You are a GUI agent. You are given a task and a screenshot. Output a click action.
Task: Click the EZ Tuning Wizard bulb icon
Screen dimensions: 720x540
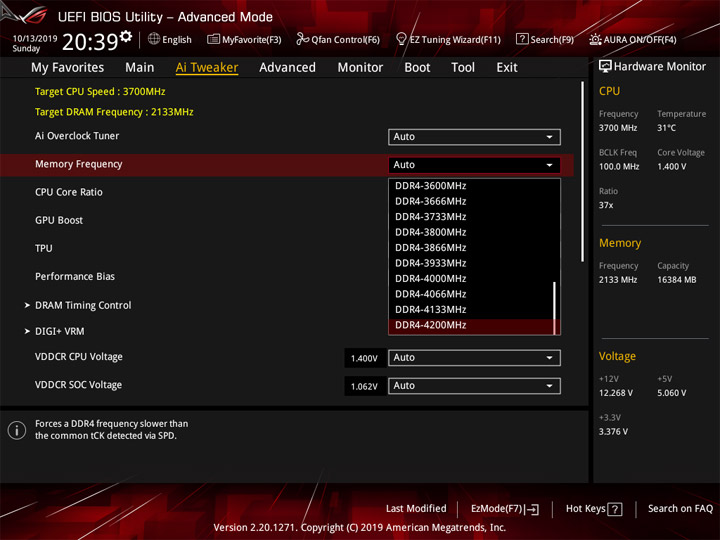click(401, 39)
